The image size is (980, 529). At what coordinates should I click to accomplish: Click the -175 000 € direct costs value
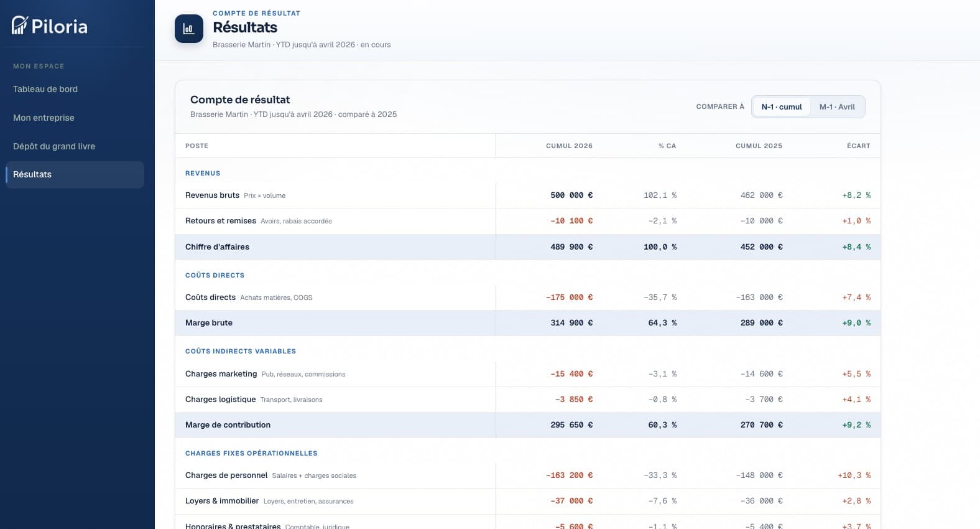[569, 297]
